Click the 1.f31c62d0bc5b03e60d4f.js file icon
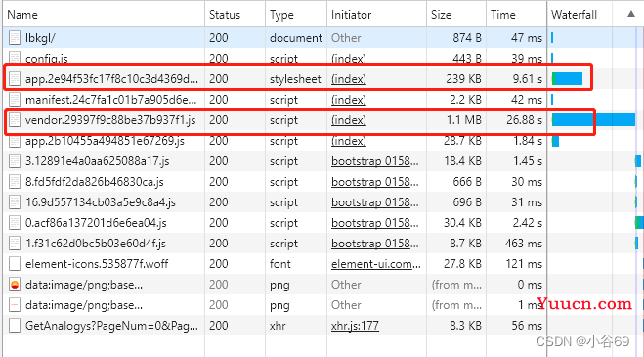The height and width of the screenshot is (357, 644). [15, 244]
